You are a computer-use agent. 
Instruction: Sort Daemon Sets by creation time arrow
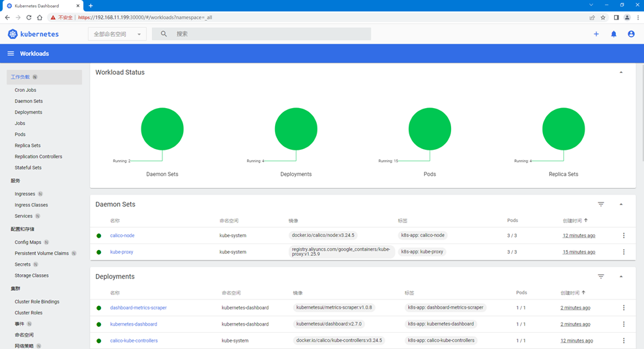[586, 220]
